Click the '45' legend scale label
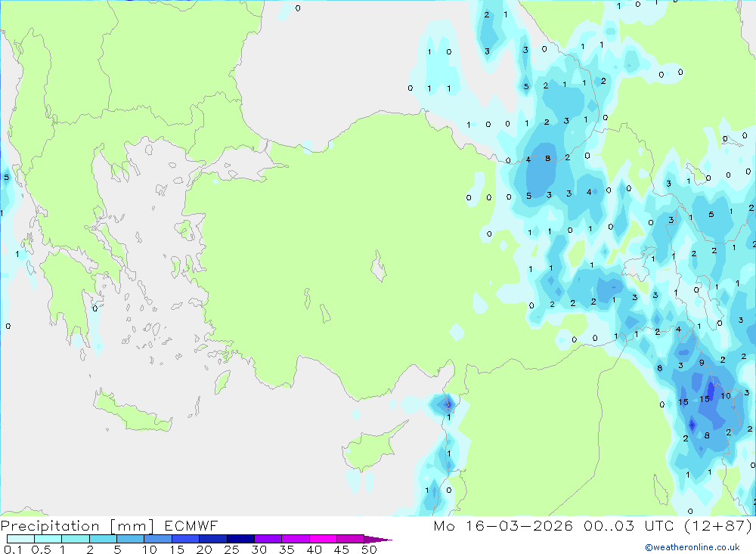The width and height of the screenshot is (756, 554). click(x=342, y=549)
